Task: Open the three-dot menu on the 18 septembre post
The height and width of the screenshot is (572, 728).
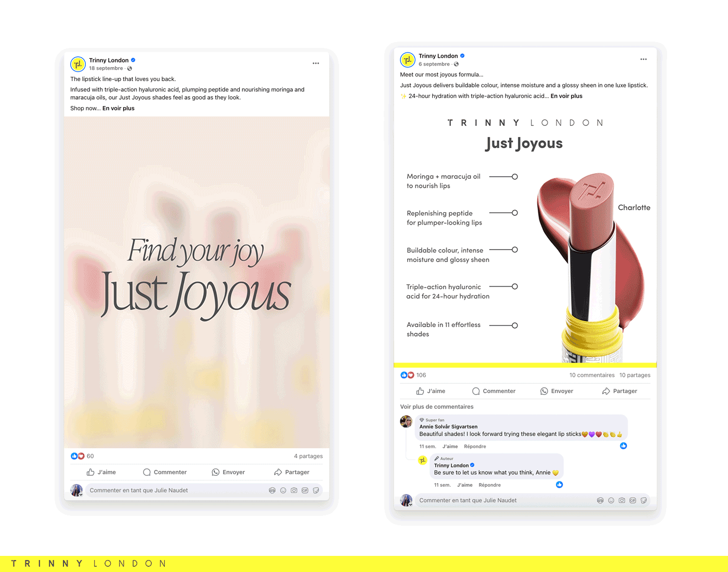Action: [x=316, y=63]
